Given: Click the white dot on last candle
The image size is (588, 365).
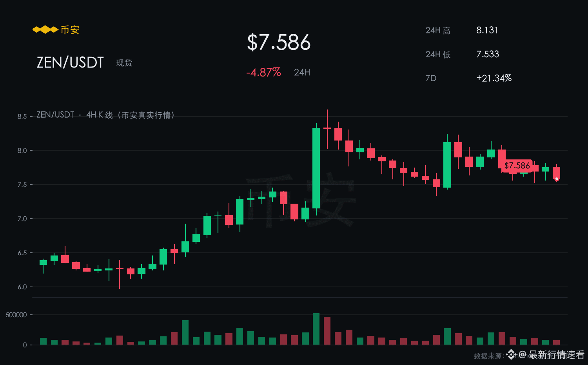Looking at the screenshot, I should click(557, 179).
